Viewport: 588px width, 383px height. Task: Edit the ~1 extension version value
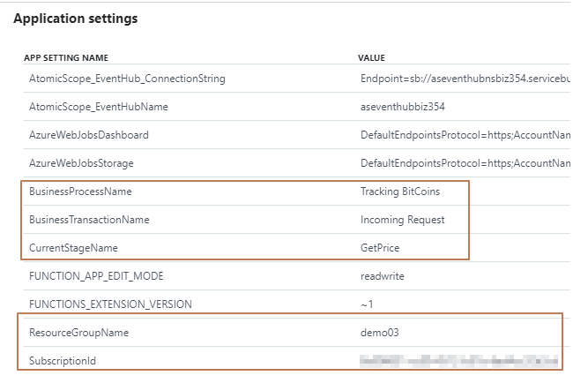coord(367,304)
